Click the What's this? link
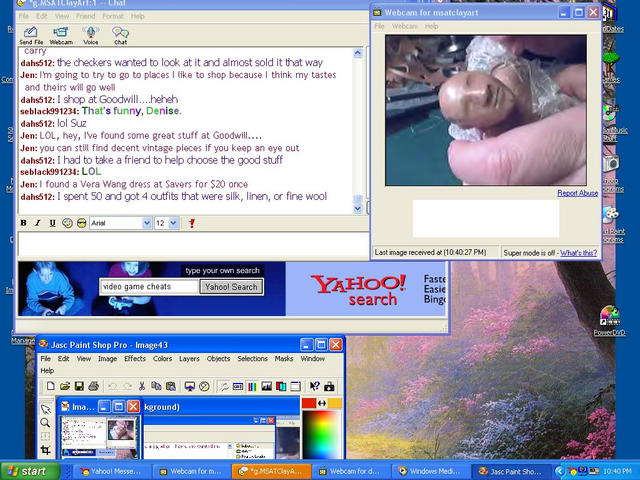This screenshot has height=480, width=640. coord(578,253)
